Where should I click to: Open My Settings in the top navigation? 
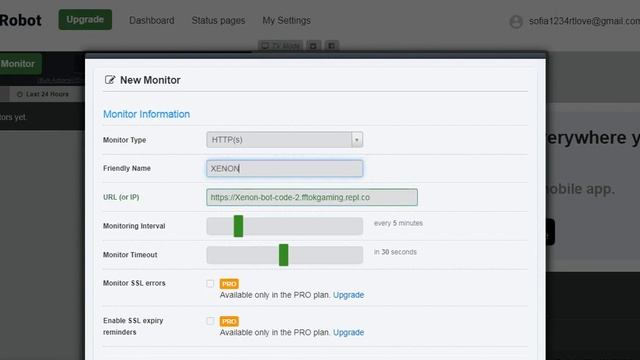click(x=286, y=20)
